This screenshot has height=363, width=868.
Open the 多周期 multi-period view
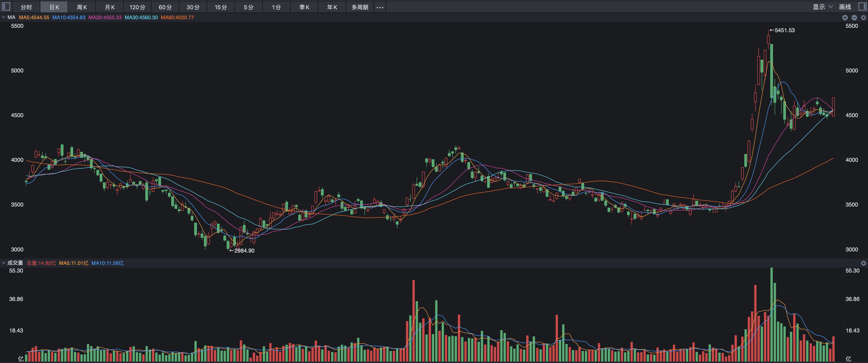[360, 7]
